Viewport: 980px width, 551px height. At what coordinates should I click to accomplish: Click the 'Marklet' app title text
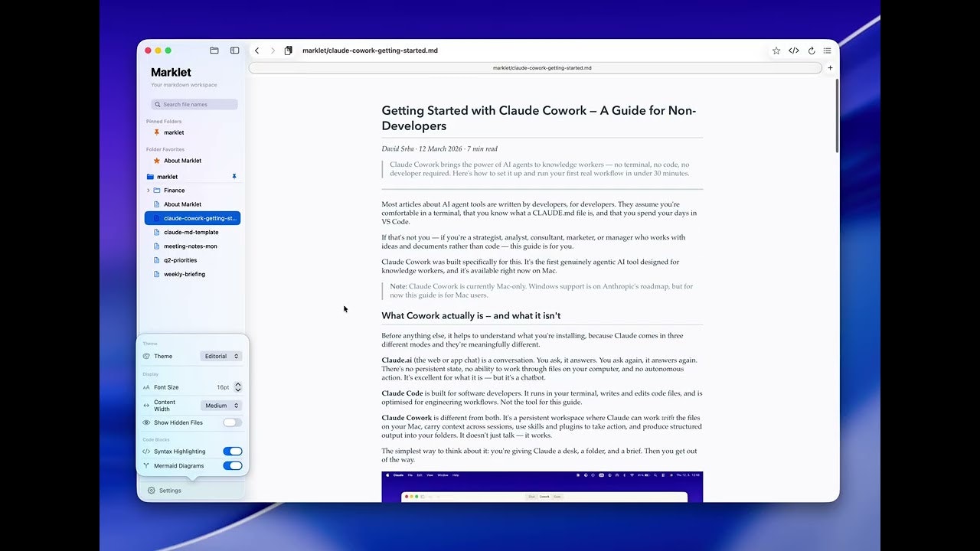(171, 73)
